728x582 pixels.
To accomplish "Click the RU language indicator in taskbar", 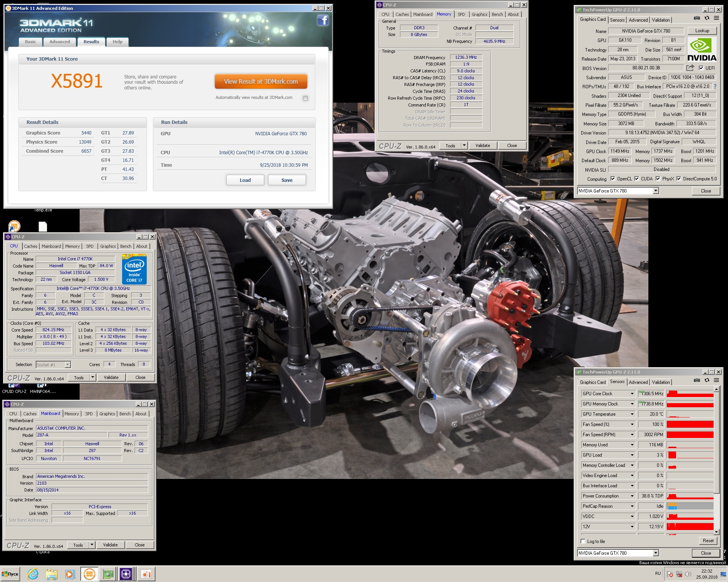I will coord(658,573).
